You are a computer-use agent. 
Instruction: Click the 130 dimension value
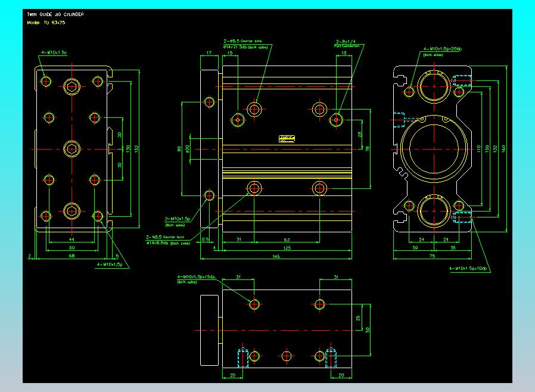pos(128,149)
